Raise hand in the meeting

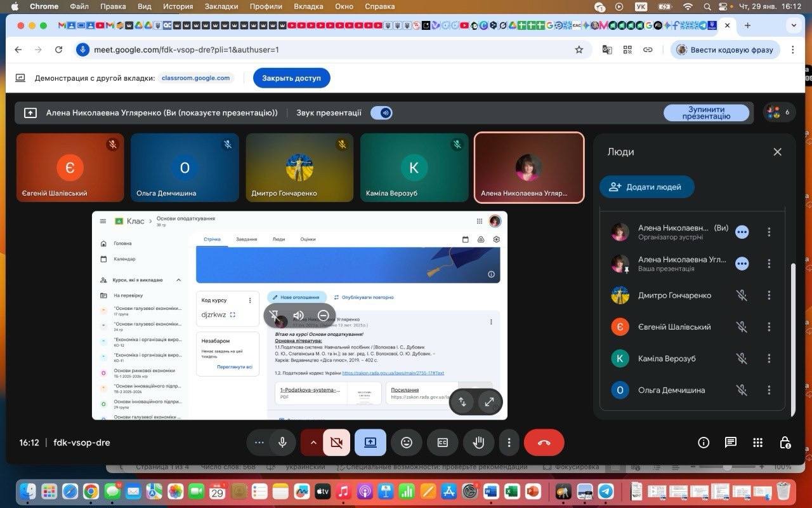pyautogui.click(x=478, y=443)
